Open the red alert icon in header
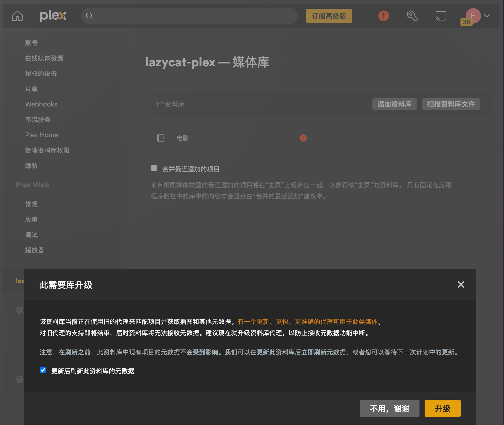 pos(383,16)
